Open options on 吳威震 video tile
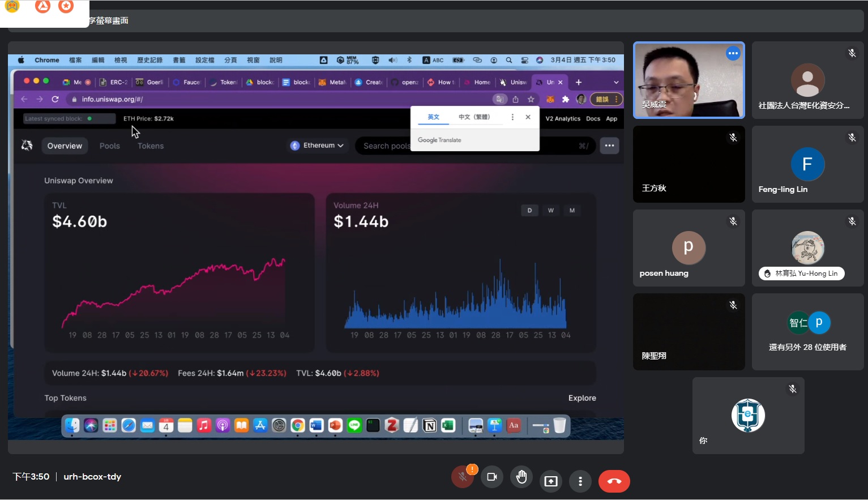 [733, 53]
